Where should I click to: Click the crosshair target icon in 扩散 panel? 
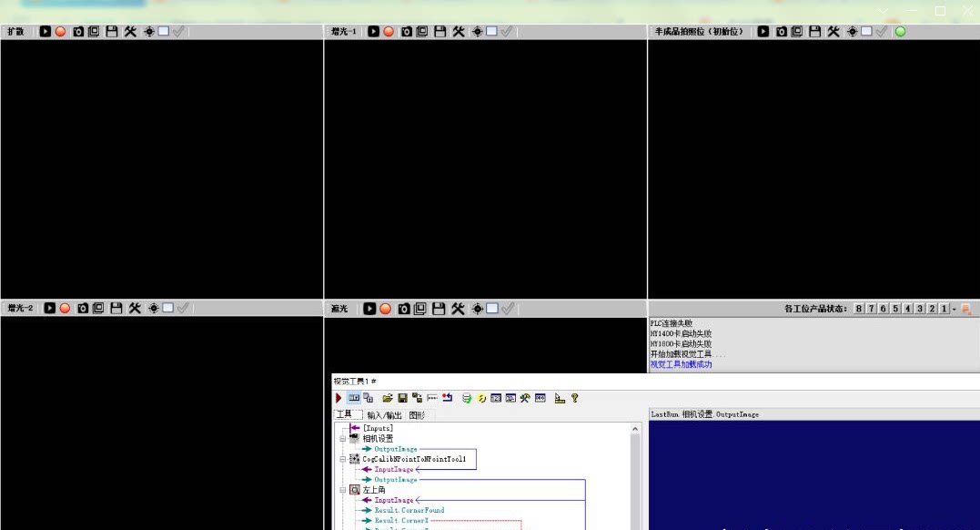[149, 31]
